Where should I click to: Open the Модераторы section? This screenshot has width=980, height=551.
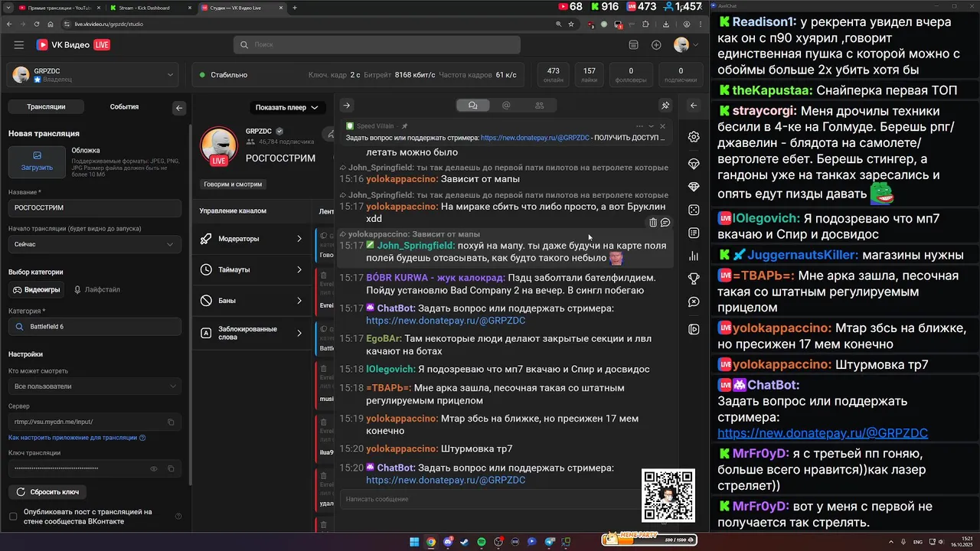pyautogui.click(x=251, y=239)
